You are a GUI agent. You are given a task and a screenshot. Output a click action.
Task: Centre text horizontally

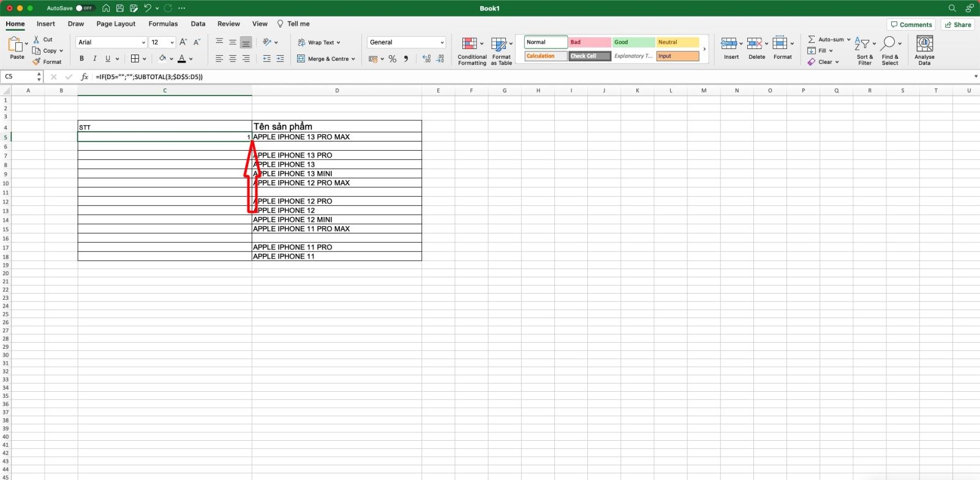pyautogui.click(x=233, y=59)
